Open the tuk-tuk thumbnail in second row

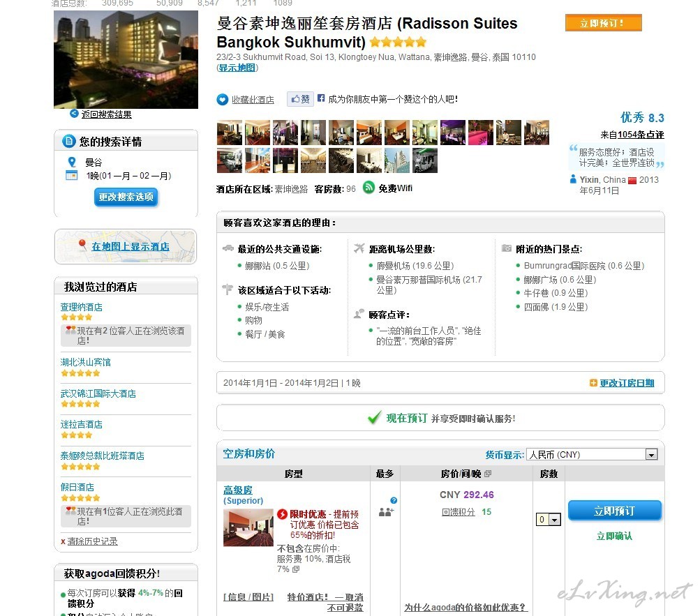pyautogui.click(x=424, y=160)
